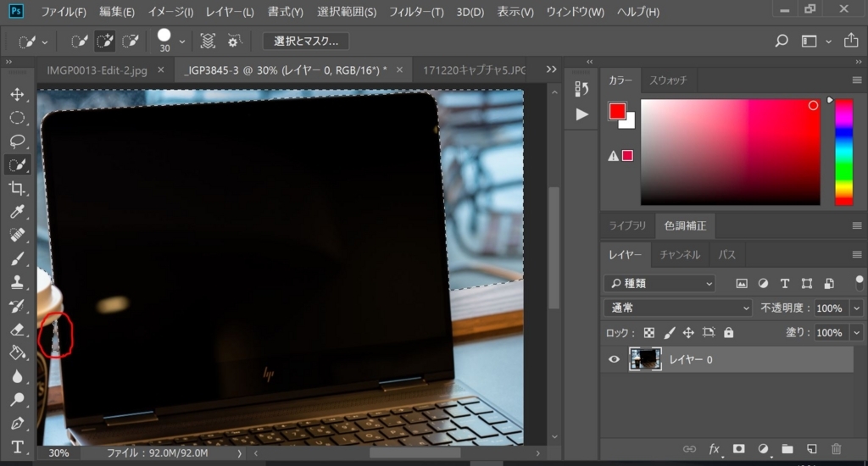Screen dimensions: 868x466
Task: Click the hue spectrum slider
Action: pos(843,153)
